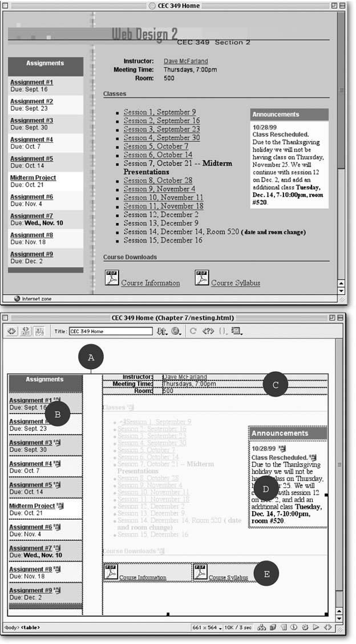Image resolution: width=356 pixels, height=644 pixels.
Task: Click the Title input field
Action: pos(111,331)
